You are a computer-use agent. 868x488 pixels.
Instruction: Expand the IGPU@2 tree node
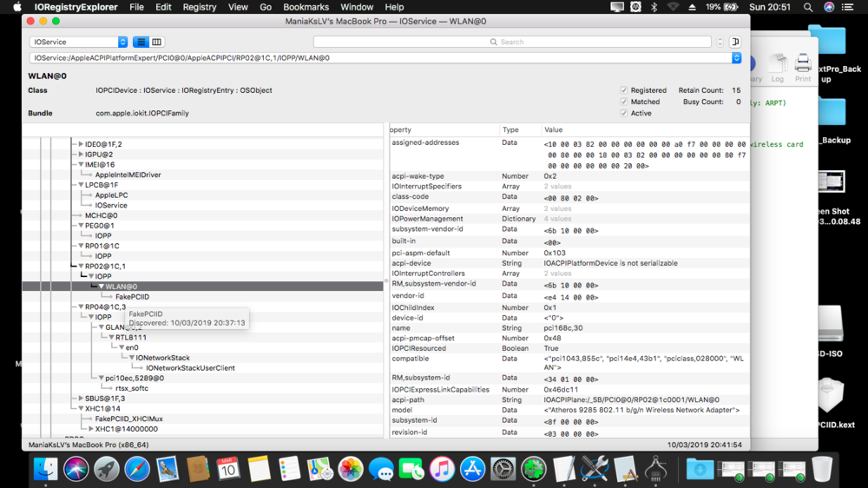click(x=81, y=155)
